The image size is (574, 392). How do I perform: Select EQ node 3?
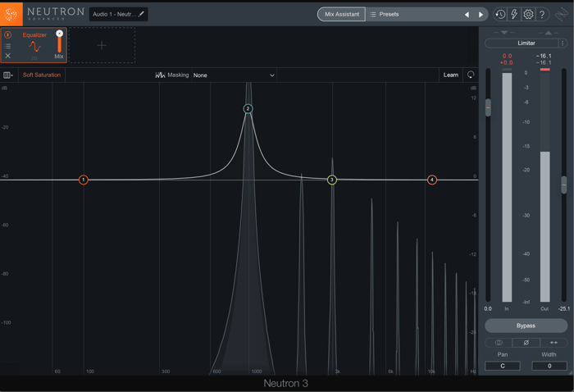(x=331, y=180)
